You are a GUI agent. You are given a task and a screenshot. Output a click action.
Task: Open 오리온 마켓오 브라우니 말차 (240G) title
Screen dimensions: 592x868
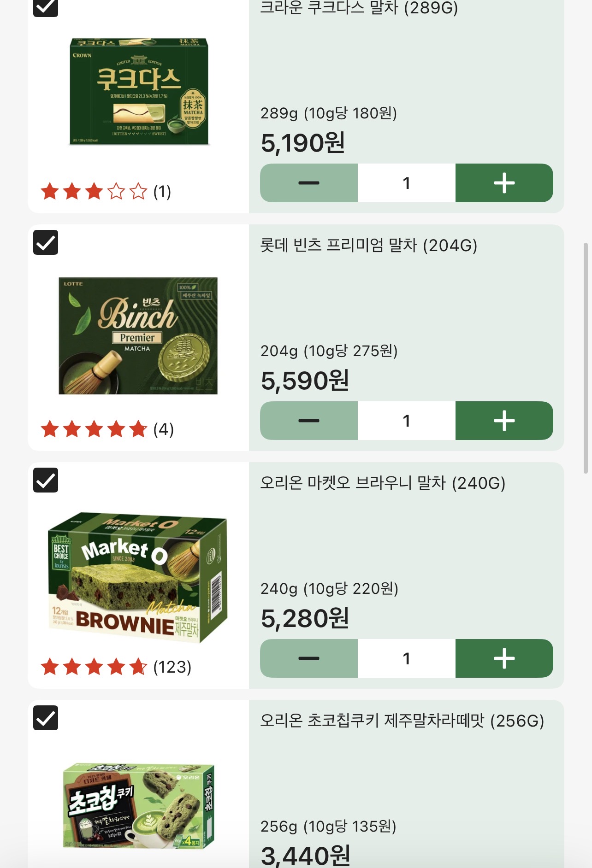[x=383, y=483]
